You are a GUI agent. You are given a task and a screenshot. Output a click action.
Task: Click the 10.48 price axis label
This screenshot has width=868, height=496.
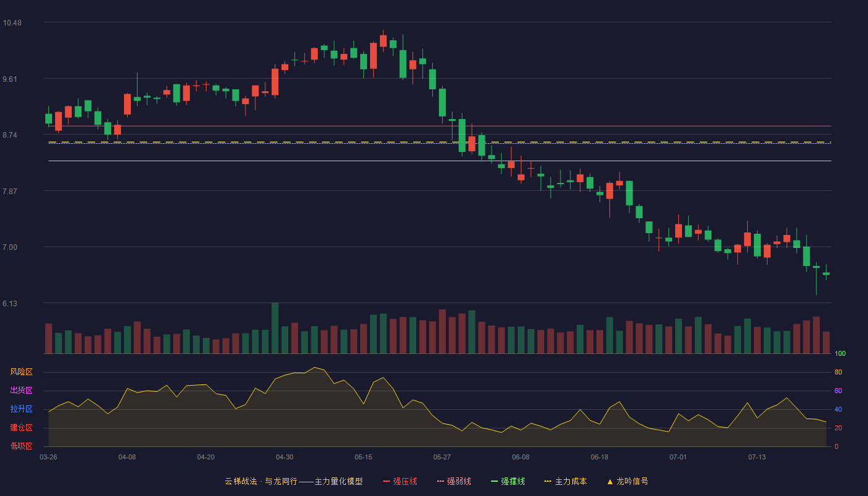pyautogui.click(x=12, y=23)
